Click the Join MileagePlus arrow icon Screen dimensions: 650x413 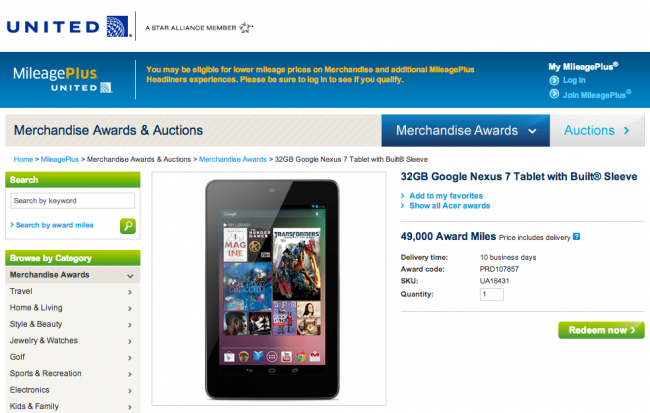(x=554, y=94)
